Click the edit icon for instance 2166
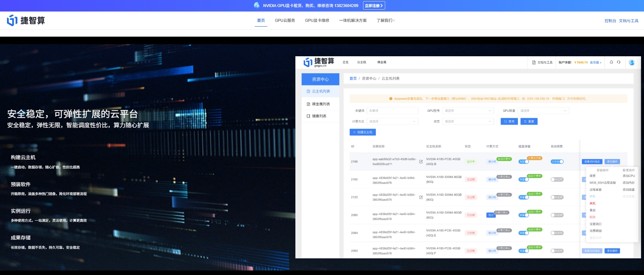This screenshot has width=644, height=275. (421, 162)
